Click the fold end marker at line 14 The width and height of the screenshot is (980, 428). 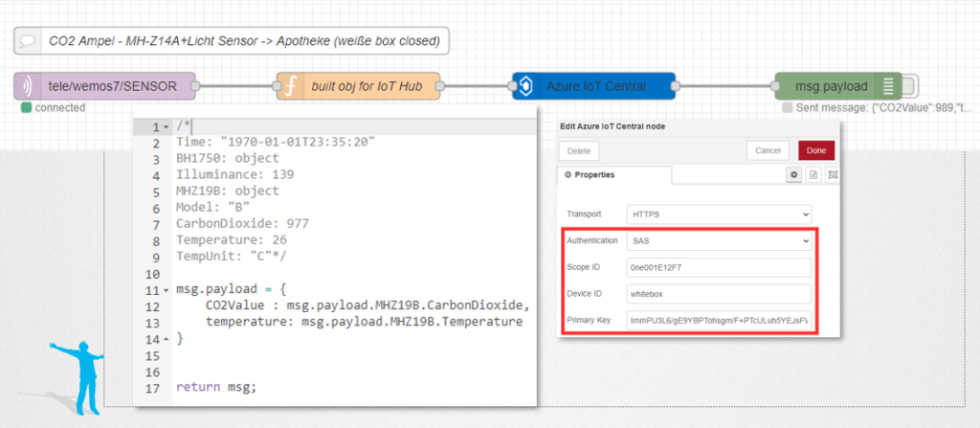point(167,339)
